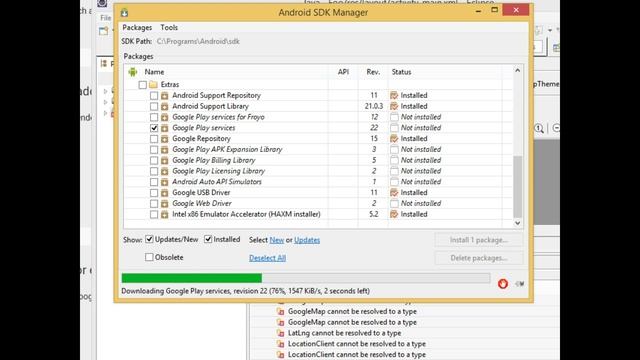640x360 pixels.
Task: Click the Install 1 package button
Action: pos(479,240)
